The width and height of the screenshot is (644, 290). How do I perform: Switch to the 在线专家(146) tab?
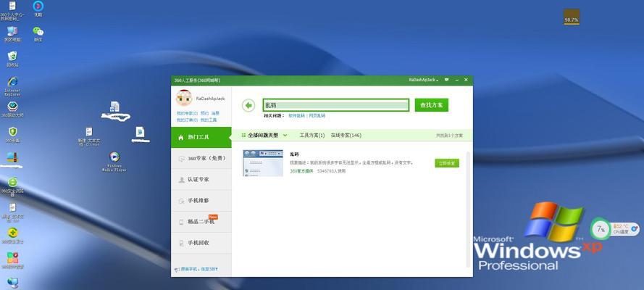coord(346,135)
